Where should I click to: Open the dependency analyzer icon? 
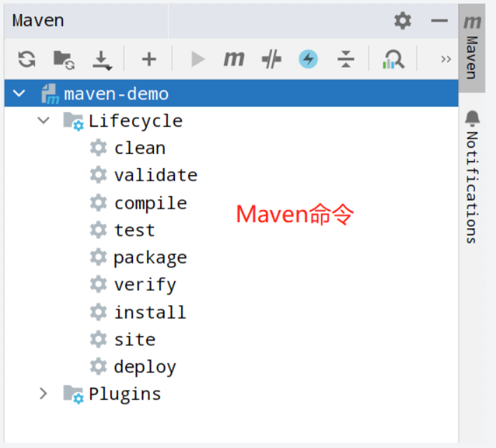(x=393, y=59)
